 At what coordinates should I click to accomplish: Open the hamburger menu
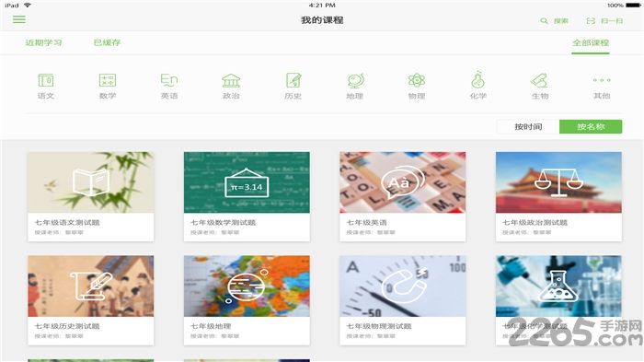coord(19,19)
